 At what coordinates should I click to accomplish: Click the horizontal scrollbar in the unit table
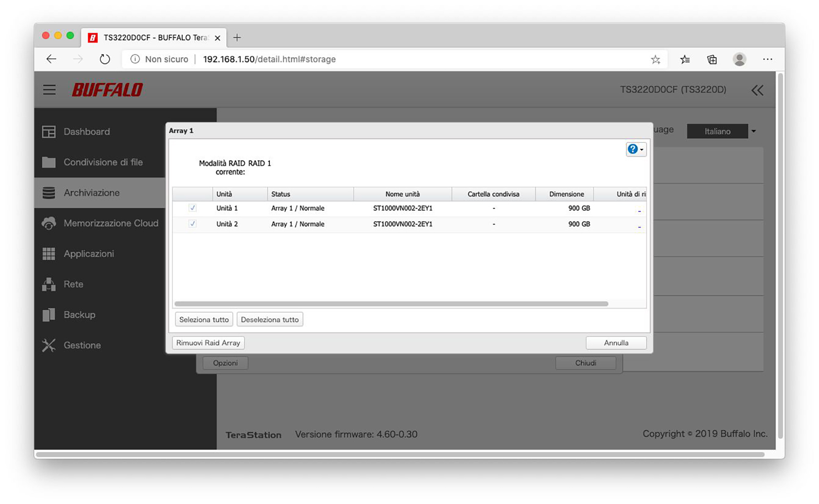[392, 304]
